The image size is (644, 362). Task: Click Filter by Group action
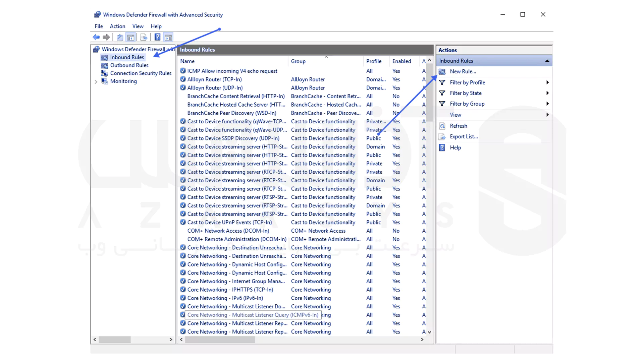pyautogui.click(x=467, y=104)
